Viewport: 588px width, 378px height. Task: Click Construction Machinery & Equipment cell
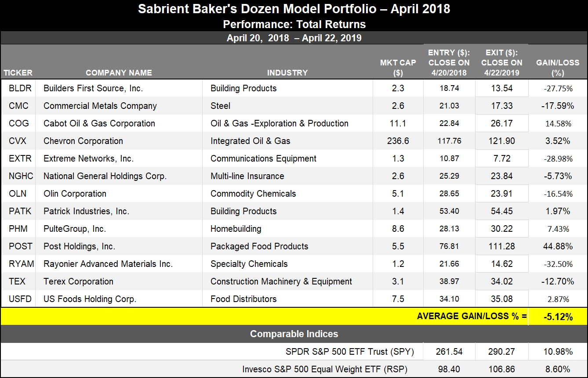coord(281,281)
